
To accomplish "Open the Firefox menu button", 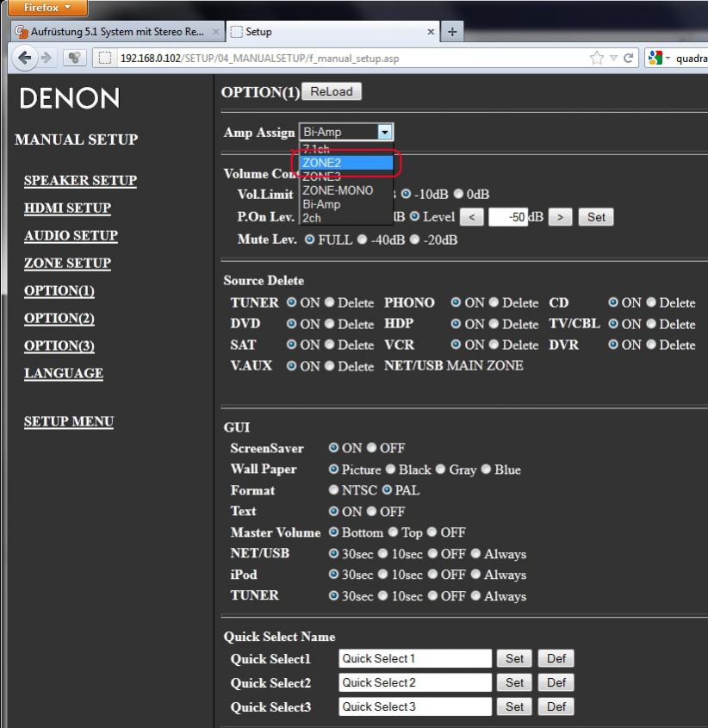I will [x=47, y=8].
